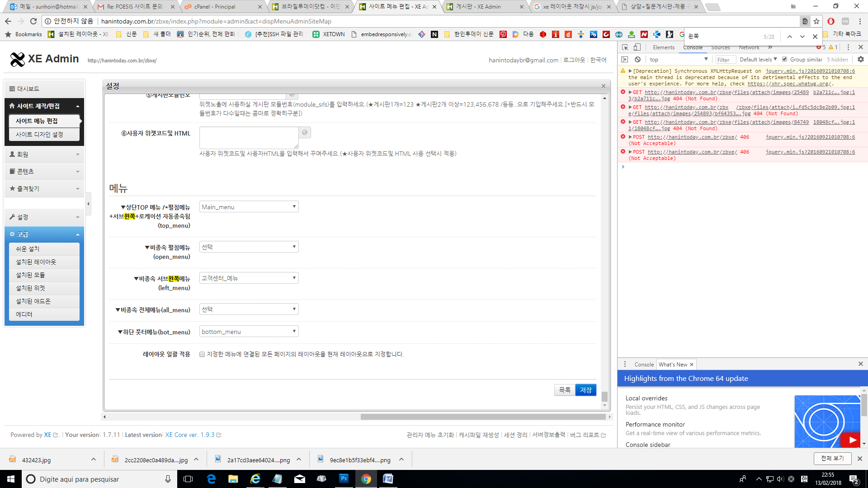868x488 pixels.
Task: Select the DevTools inspect element tool
Action: pos(625,47)
